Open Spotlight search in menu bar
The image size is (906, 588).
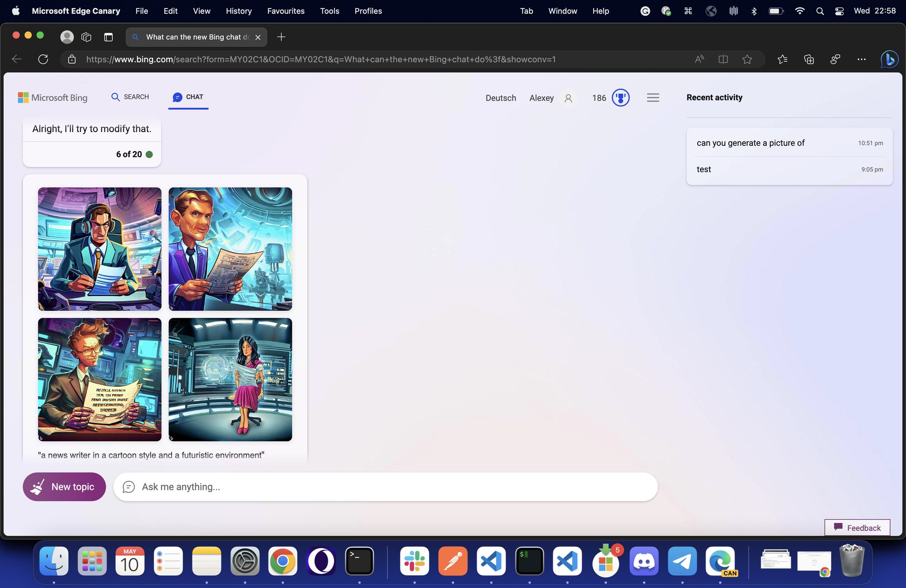tap(820, 11)
